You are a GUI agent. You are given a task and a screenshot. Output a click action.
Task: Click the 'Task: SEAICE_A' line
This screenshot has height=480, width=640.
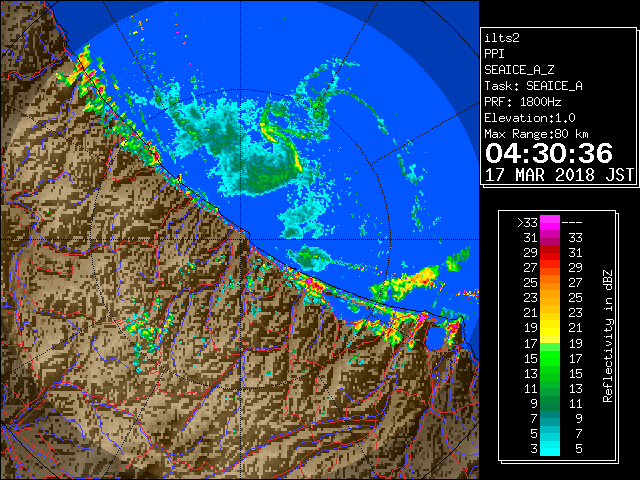(x=533, y=86)
